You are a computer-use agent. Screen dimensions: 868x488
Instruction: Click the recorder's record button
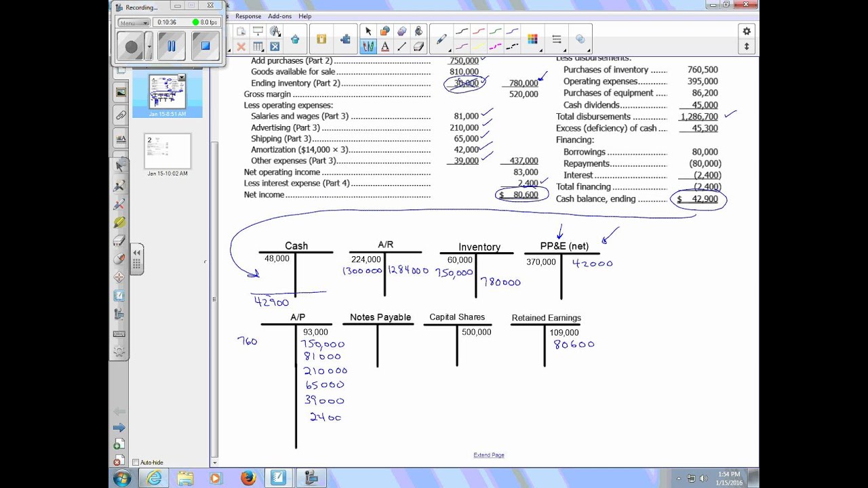[x=132, y=47]
